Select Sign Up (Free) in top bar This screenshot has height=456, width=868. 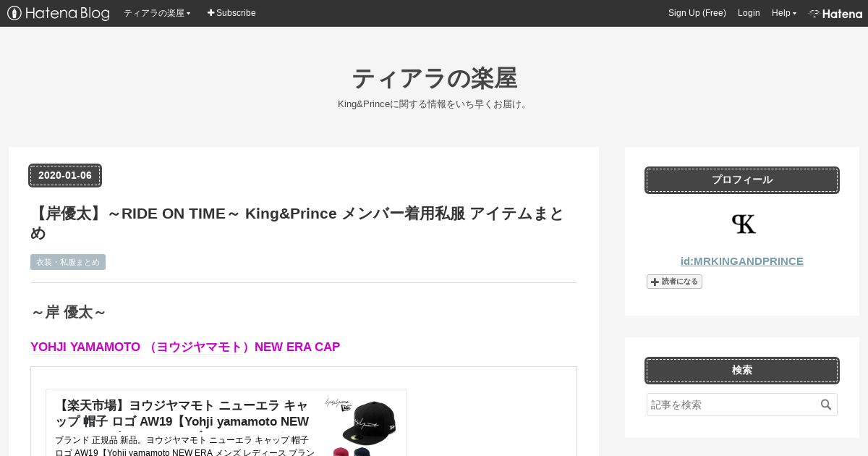point(697,13)
